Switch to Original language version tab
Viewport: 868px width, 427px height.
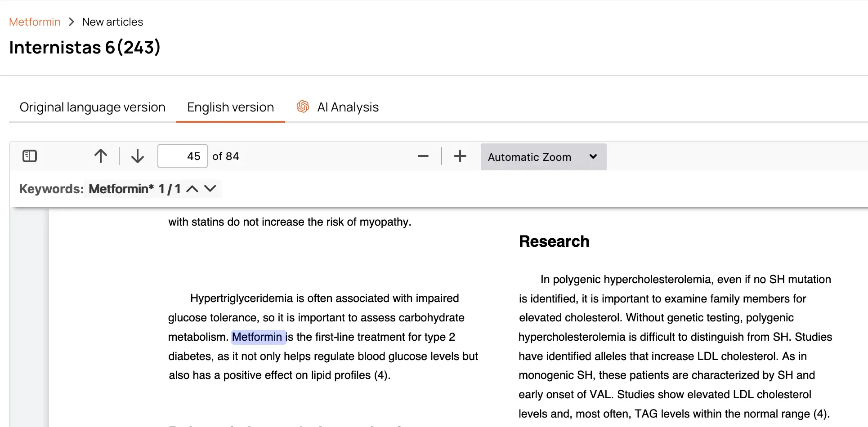point(92,107)
